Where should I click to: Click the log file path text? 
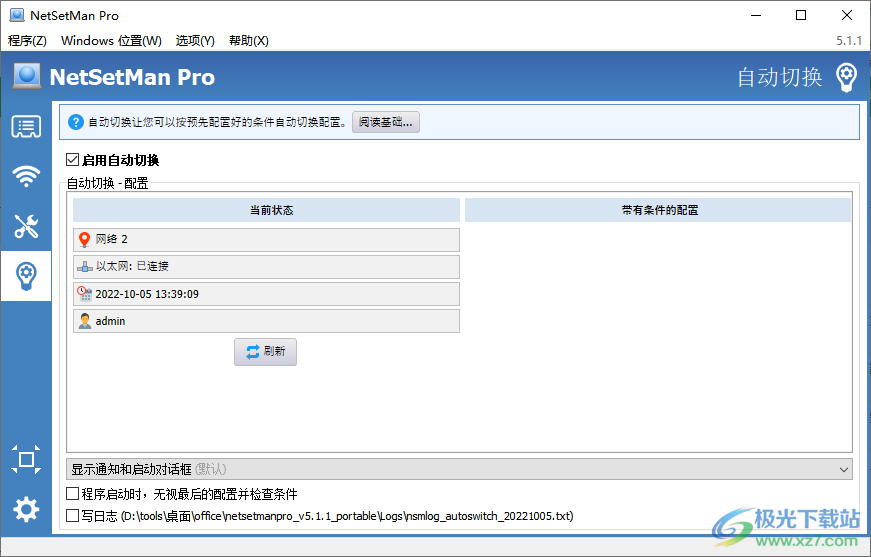[347, 516]
